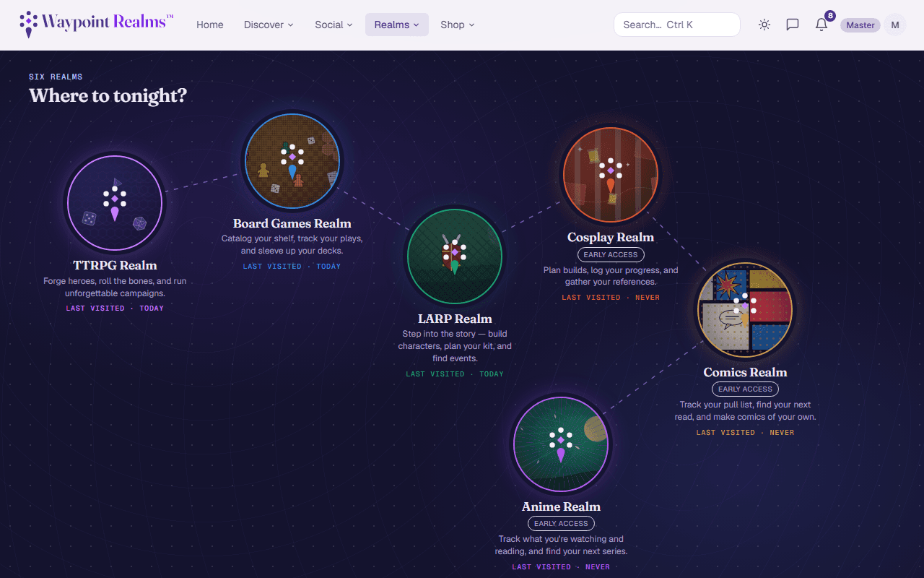Click the Waypoint Realms logo
Screen dimensions: 924x578
(x=96, y=25)
